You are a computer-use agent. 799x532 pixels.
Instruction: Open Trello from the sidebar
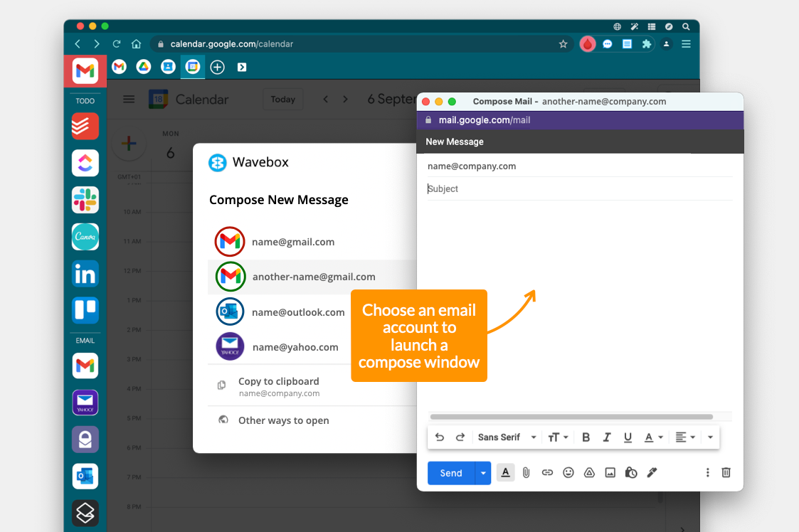[x=85, y=310]
